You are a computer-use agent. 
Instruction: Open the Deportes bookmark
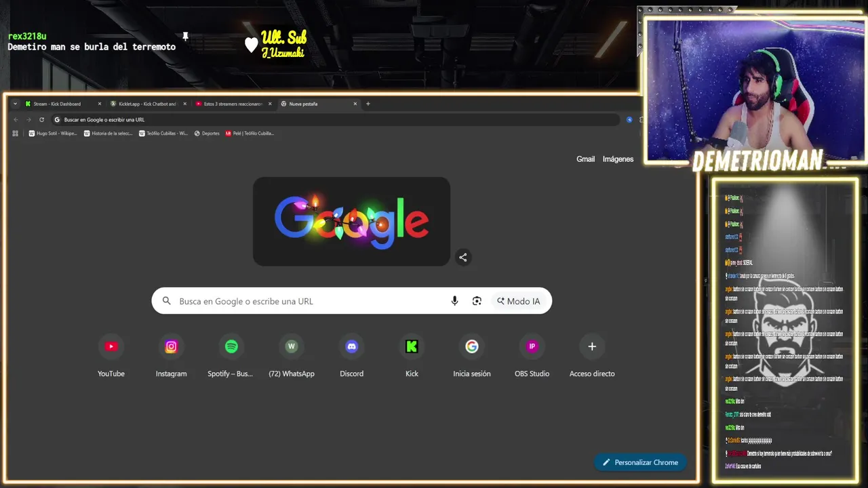207,134
